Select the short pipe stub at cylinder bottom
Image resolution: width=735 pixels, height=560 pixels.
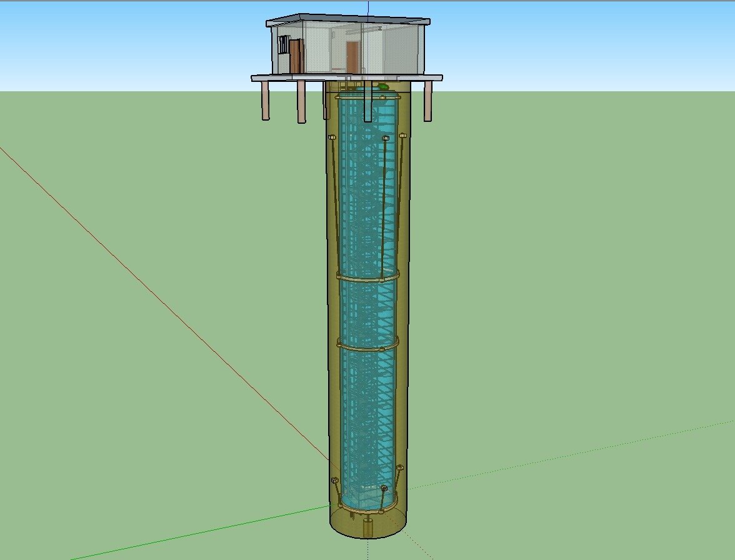(x=368, y=527)
